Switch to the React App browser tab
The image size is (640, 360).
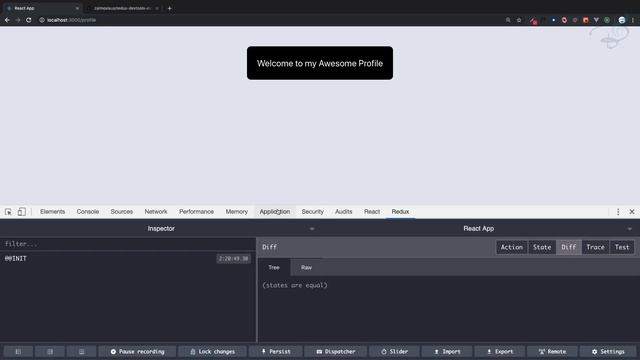[41, 8]
